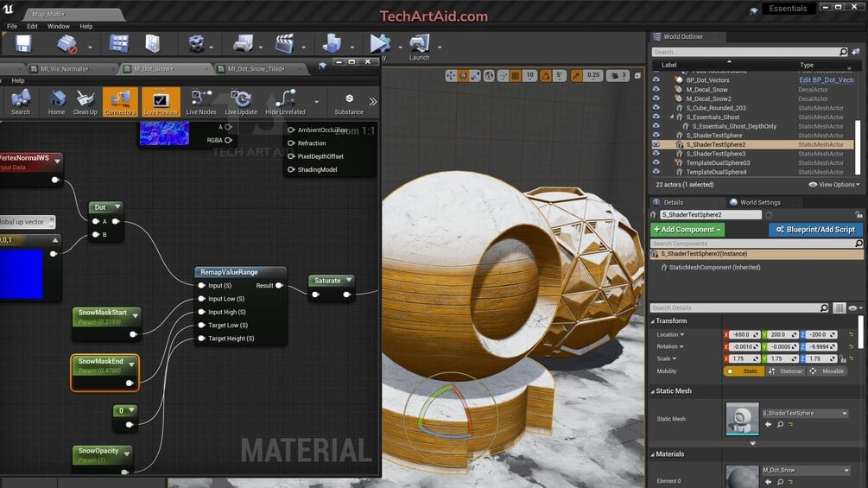
Task: Select the translate gizmo tool in viewport
Action: [451, 75]
